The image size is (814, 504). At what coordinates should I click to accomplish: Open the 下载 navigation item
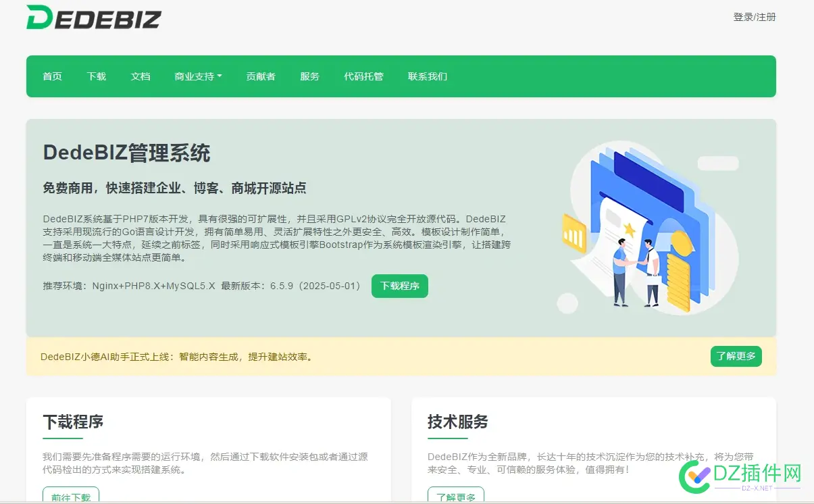[96, 76]
